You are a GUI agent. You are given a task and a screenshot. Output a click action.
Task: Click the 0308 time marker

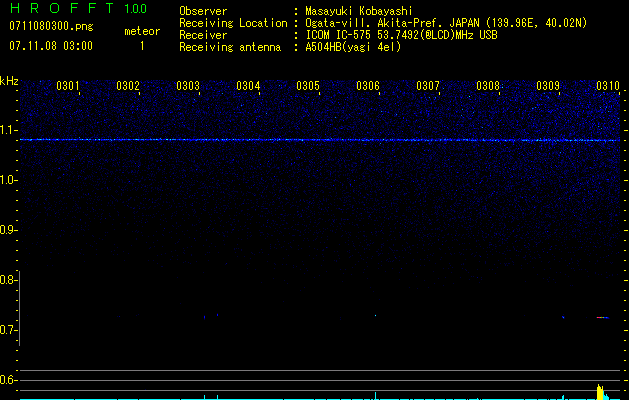click(488, 86)
